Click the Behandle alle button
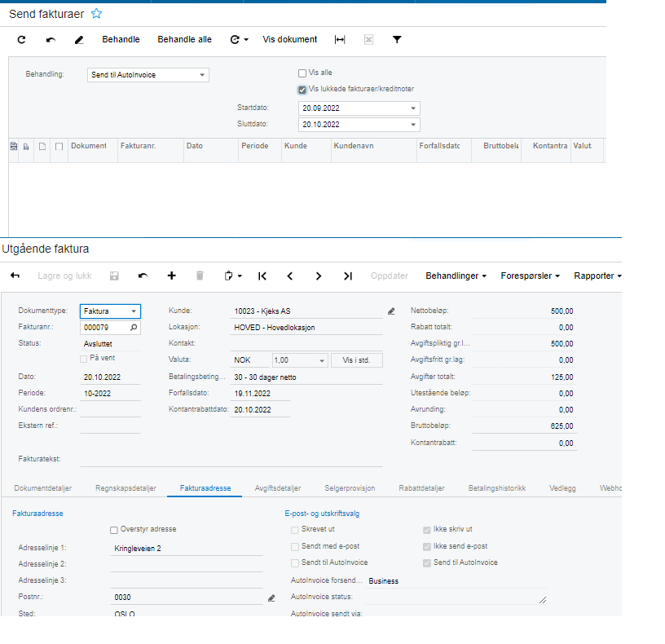The width and height of the screenshot is (665, 644). coord(184,39)
